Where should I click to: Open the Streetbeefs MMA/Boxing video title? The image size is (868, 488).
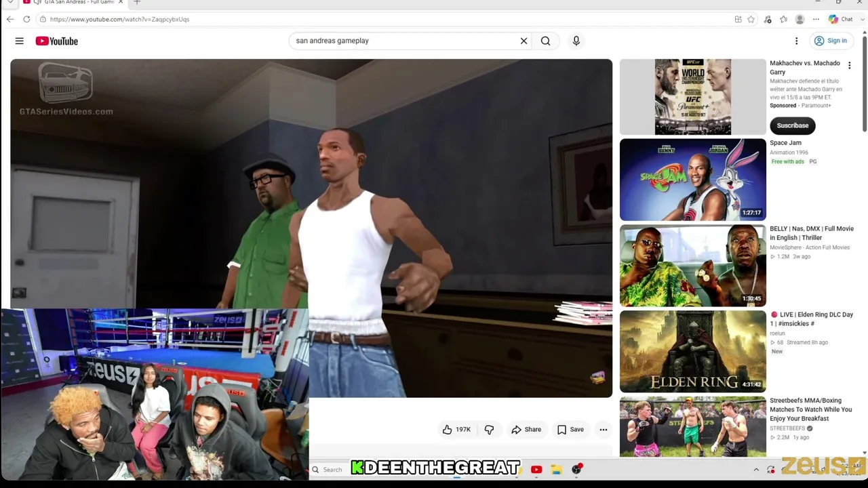(811, 409)
